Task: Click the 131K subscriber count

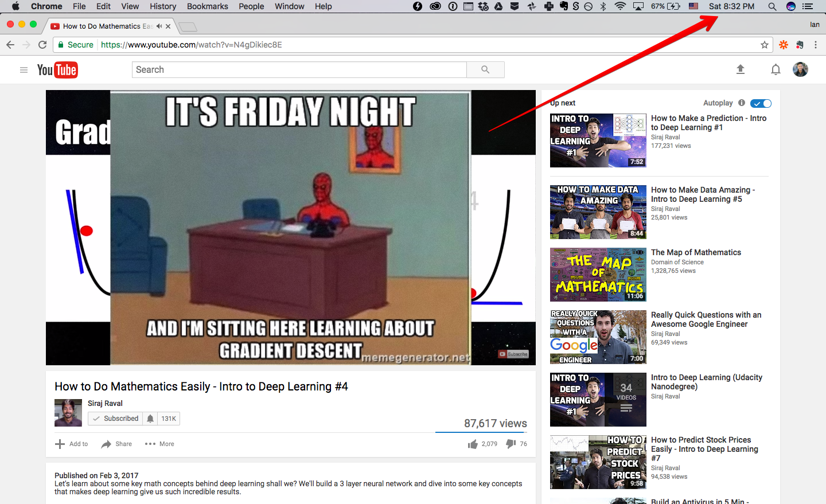Action: click(169, 419)
